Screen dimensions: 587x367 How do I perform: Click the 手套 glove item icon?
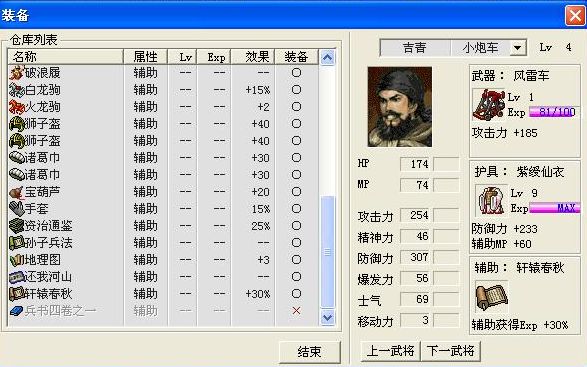16,209
